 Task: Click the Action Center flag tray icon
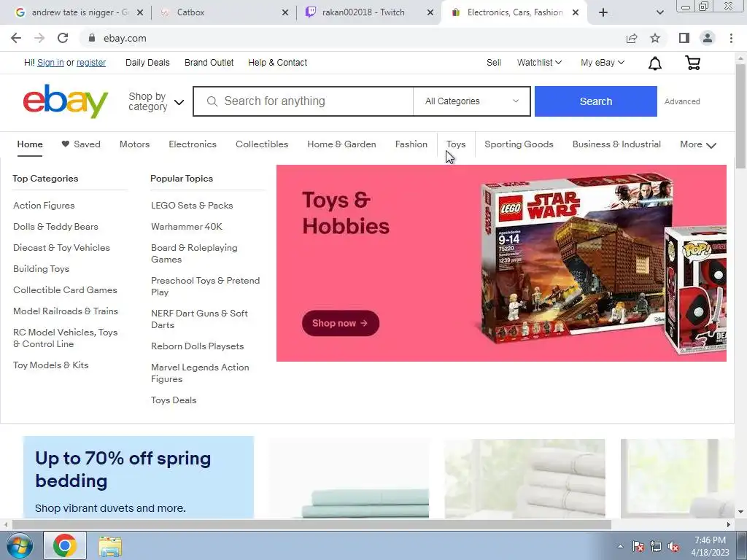point(638,546)
